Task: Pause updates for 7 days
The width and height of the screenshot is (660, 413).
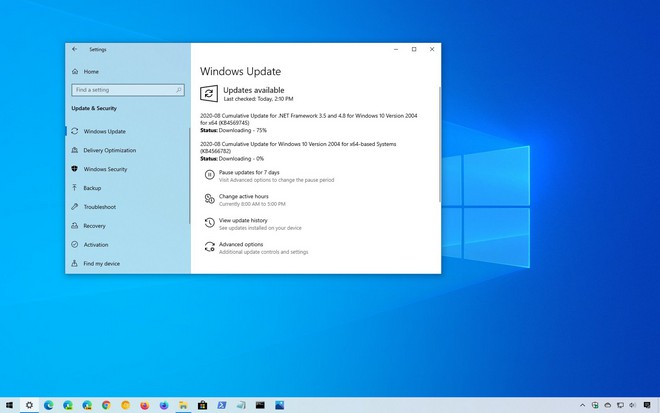Action: [249, 172]
